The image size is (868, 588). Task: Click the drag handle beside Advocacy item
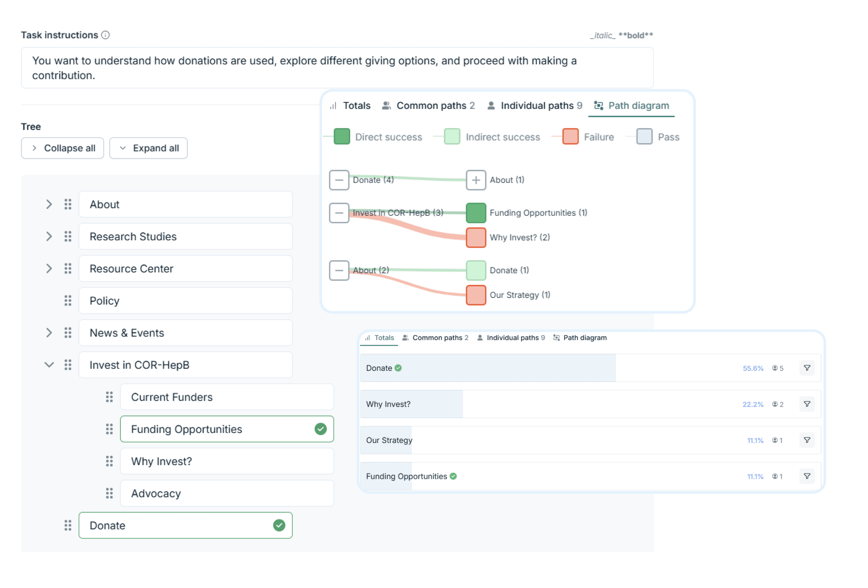tap(109, 493)
